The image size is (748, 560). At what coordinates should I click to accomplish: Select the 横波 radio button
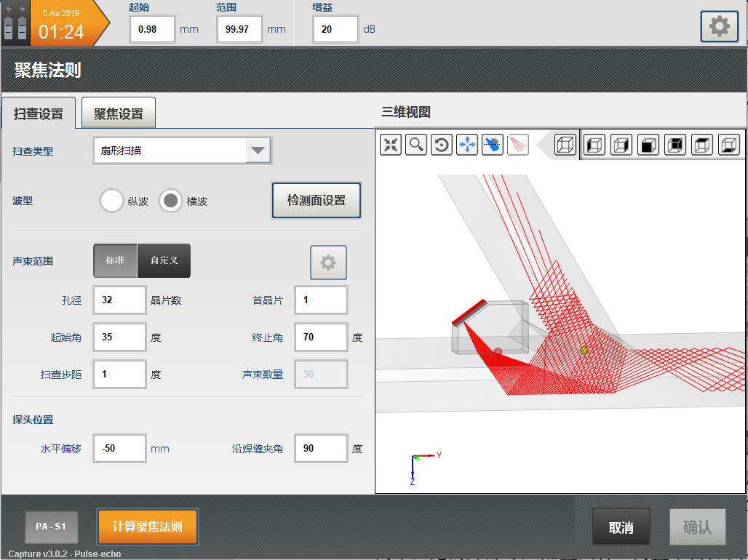coord(170,201)
